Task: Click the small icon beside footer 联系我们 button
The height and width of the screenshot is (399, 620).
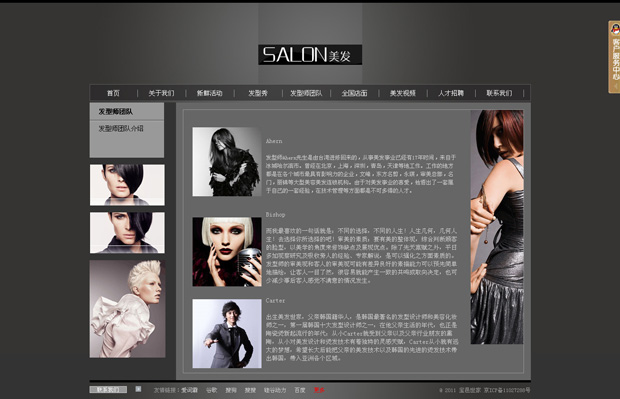Action: tap(138, 389)
